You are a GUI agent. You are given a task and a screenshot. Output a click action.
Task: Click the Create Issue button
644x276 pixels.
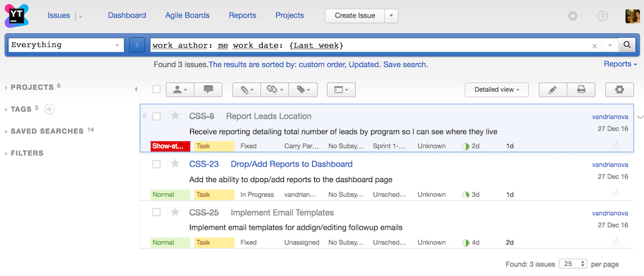pyautogui.click(x=355, y=15)
